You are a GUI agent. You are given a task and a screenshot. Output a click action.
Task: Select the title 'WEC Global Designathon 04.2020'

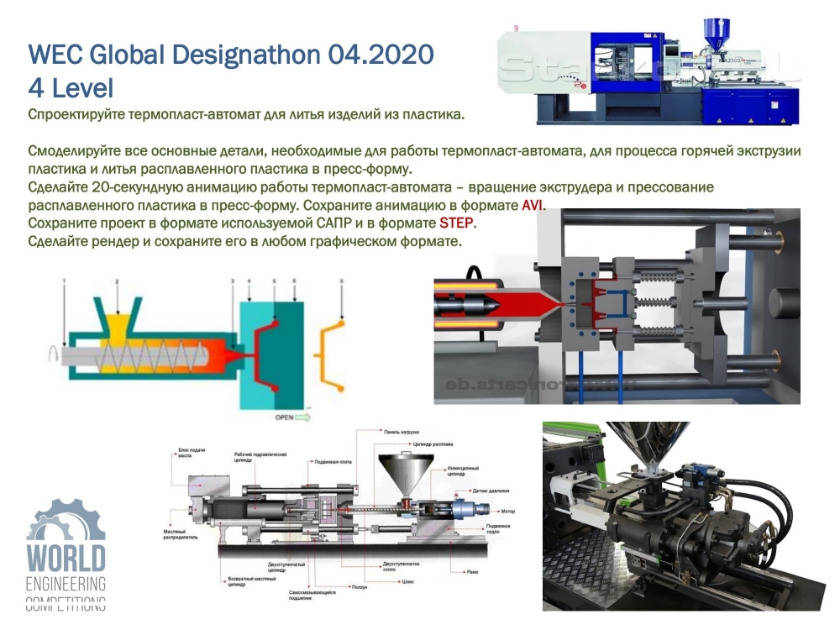tap(231, 54)
